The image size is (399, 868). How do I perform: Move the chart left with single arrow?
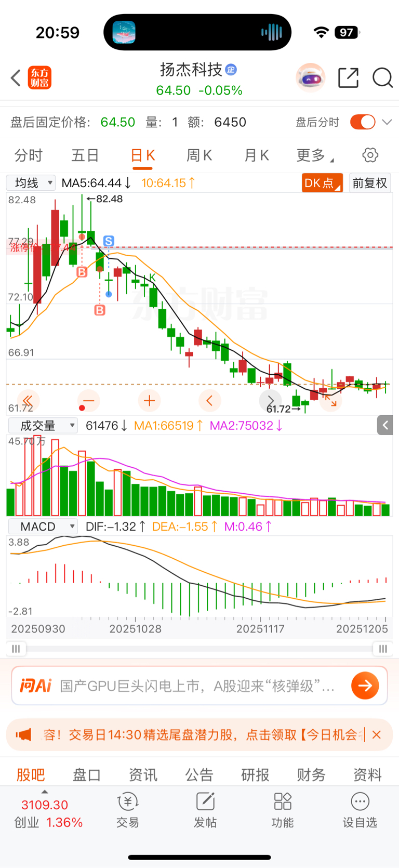pos(210,401)
